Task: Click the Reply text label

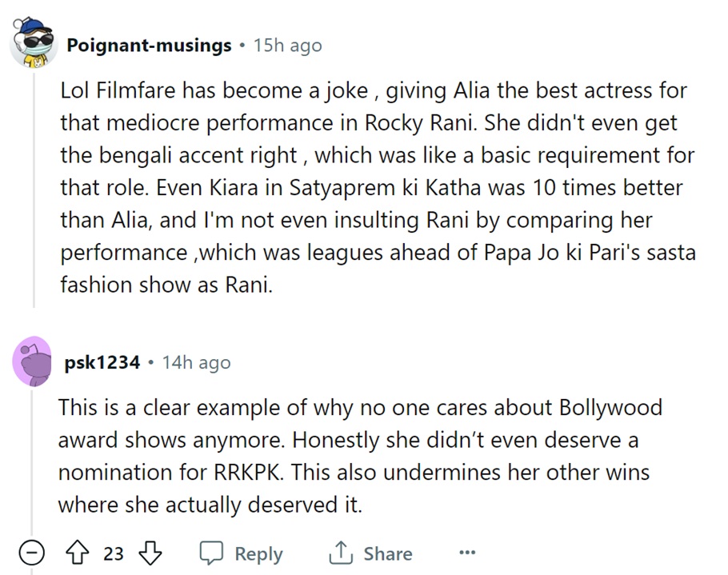Action: coord(258,553)
